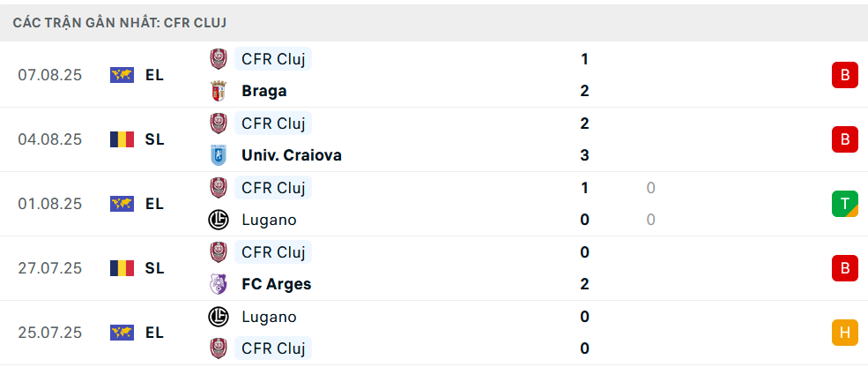This screenshot has height=367, width=868.
Task: Click the green T result badge
Action: 844,204
